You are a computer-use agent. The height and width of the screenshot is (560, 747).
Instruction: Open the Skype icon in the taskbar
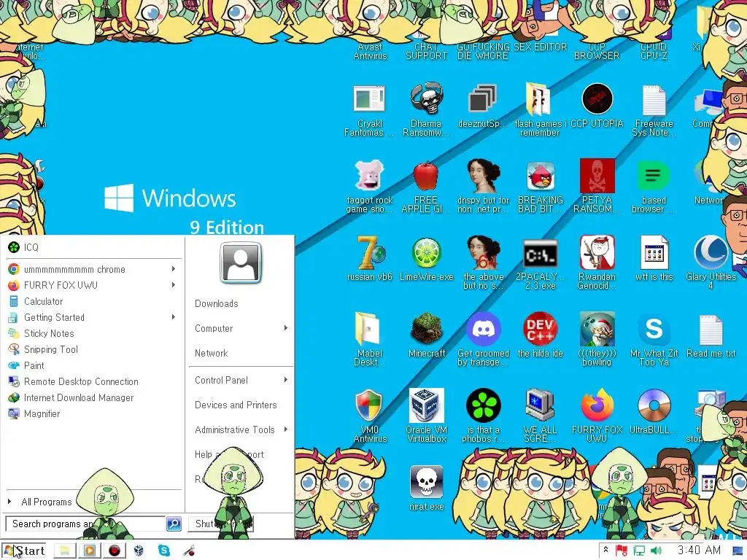(164, 551)
